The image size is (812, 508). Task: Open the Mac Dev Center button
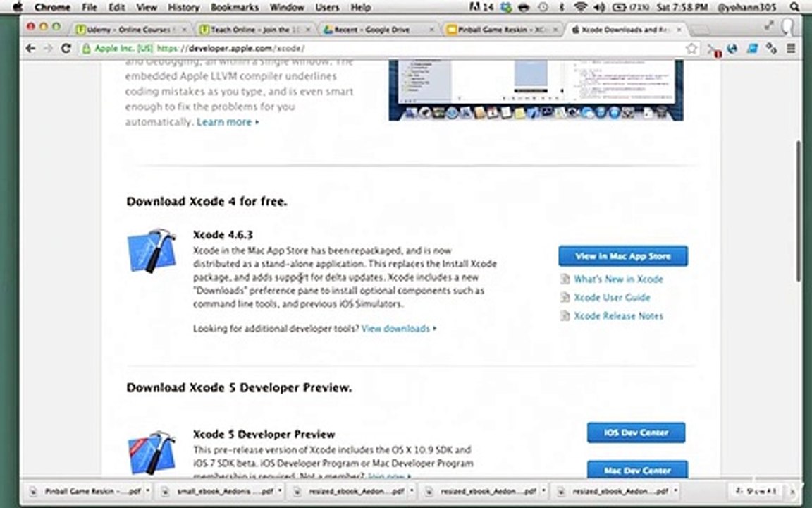coord(637,470)
